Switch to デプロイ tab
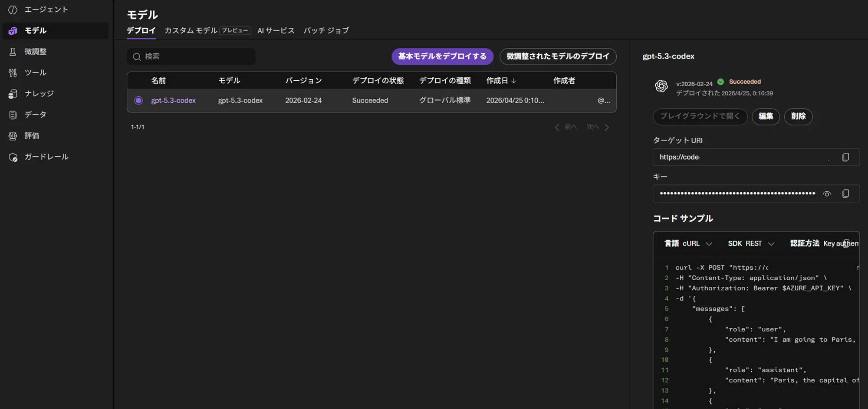 (141, 30)
